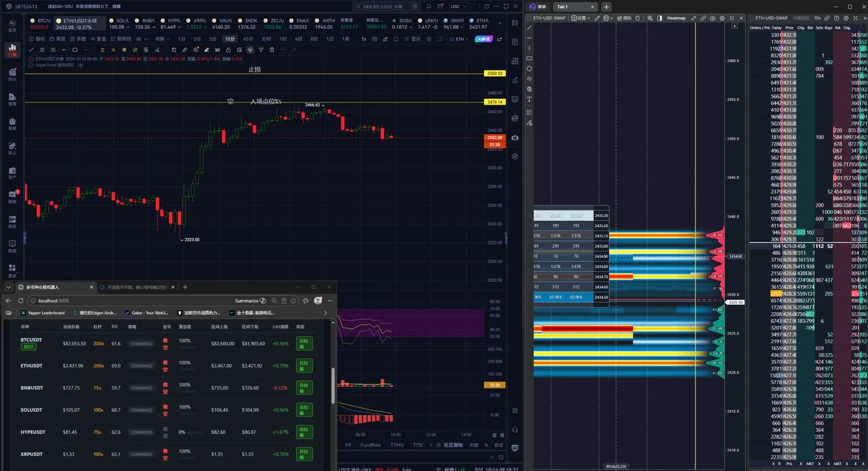This screenshot has height=471, width=868.
Task: Show more bookmarks with the right chevron
Action: coord(326,313)
